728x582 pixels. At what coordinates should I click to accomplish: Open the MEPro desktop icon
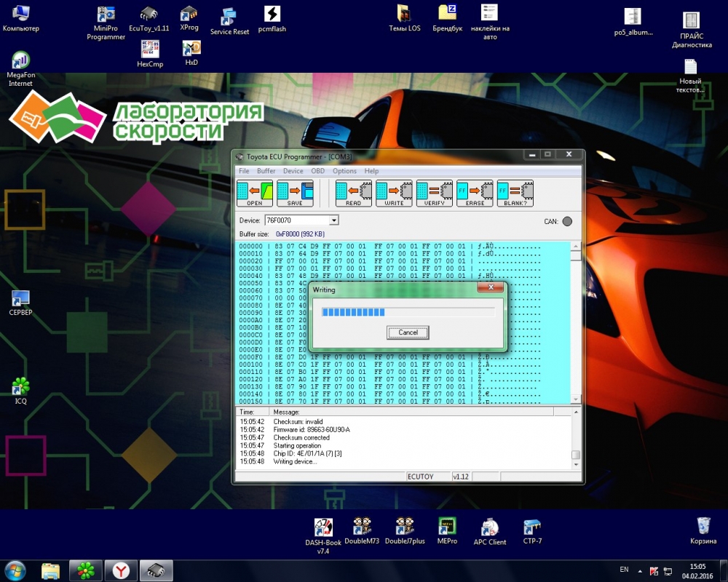tap(447, 531)
